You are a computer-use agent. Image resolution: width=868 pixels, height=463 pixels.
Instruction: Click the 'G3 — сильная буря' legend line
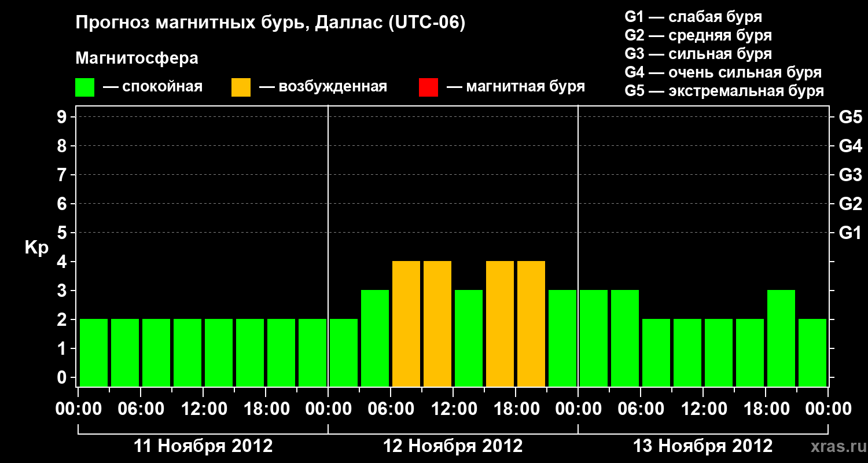pos(698,54)
